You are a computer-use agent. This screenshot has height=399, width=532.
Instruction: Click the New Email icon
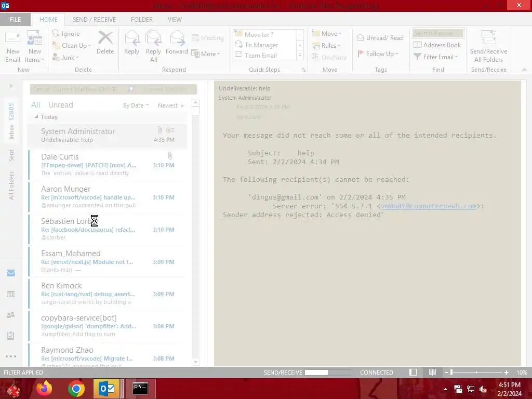pos(12,46)
